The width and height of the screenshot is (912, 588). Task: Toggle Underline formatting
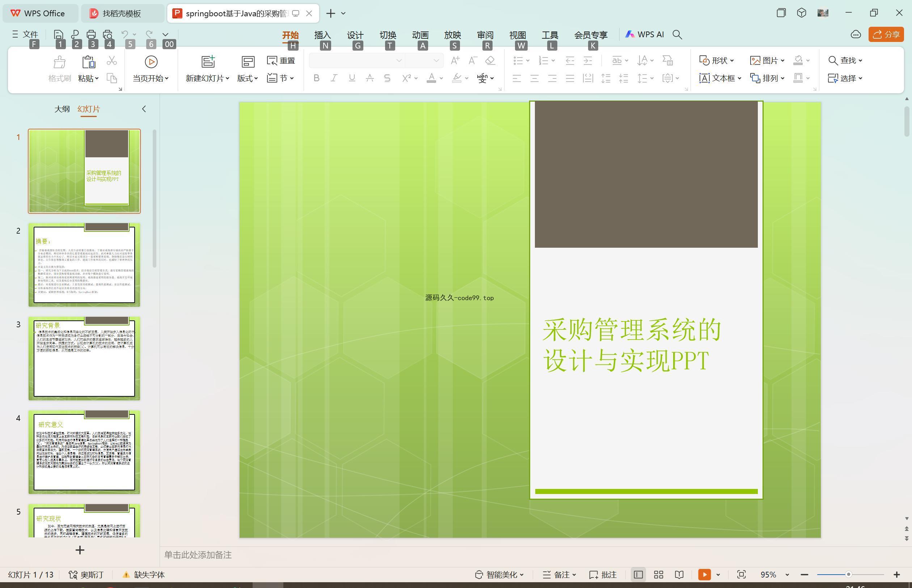click(352, 78)
